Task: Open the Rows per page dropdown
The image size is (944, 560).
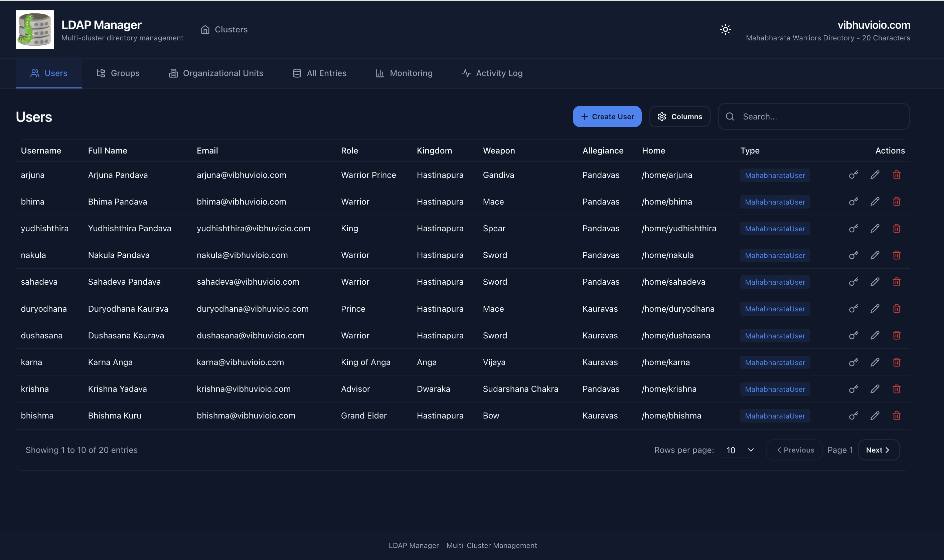Action: pyautogui.click(x=738, y=450)
